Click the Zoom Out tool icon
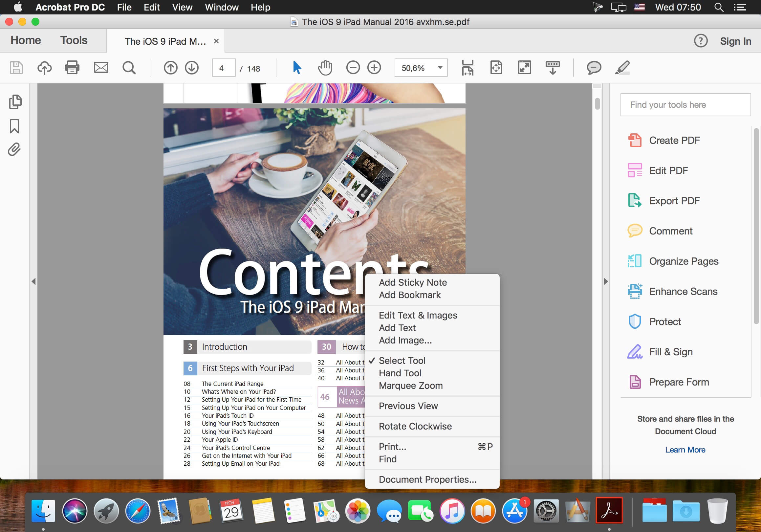The height and width of the screenshot is (532, 761). tap(352, 68)
